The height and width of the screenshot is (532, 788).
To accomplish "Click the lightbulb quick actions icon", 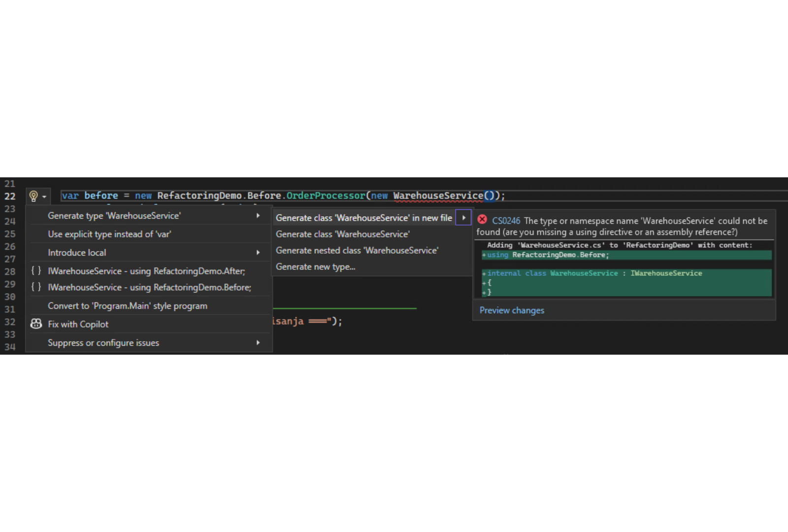I will click(33, 196).
